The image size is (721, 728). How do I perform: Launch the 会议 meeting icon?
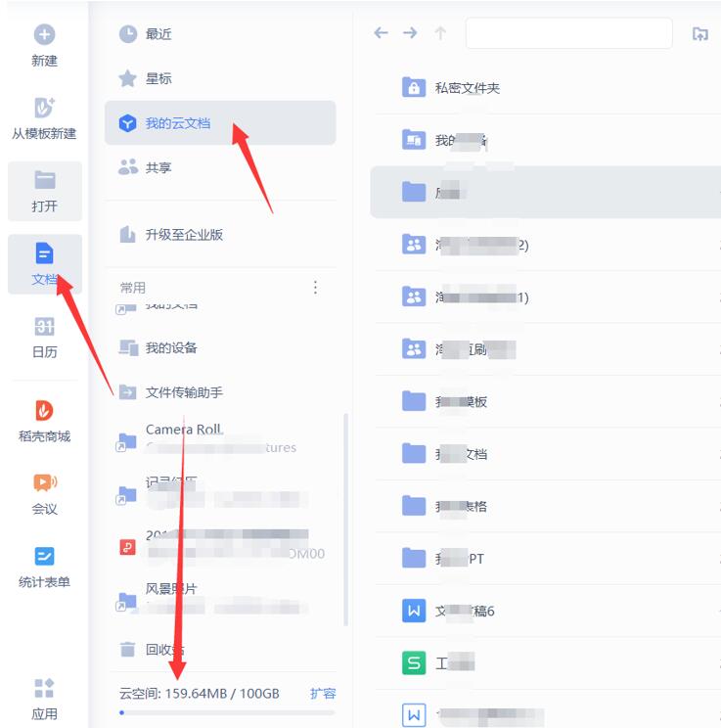[x=45, y=482]
